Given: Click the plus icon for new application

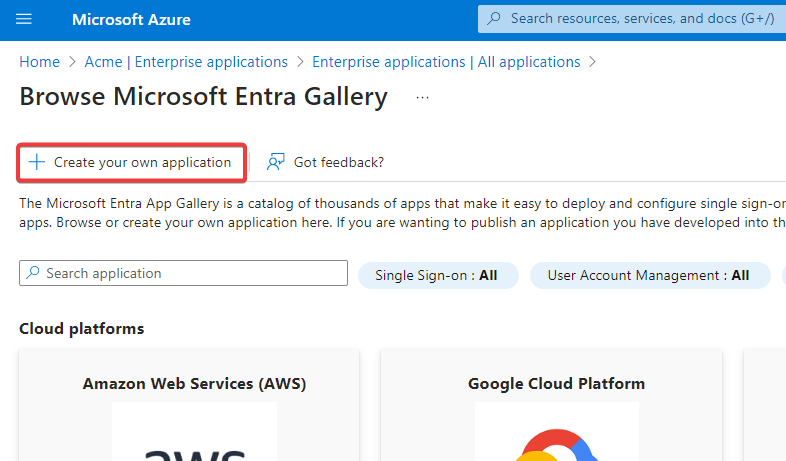Looking at the screenshot, I should click(x=37, y=162).
